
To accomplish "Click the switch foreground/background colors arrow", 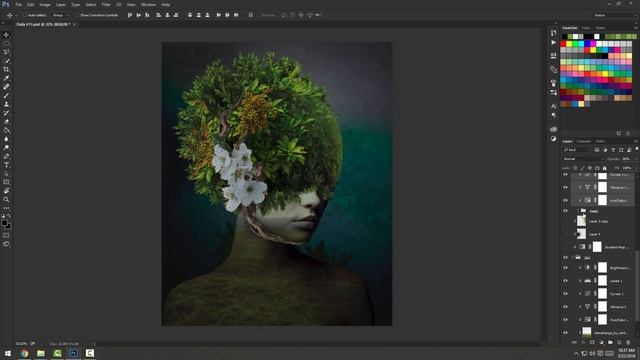I will coord(9,216).
